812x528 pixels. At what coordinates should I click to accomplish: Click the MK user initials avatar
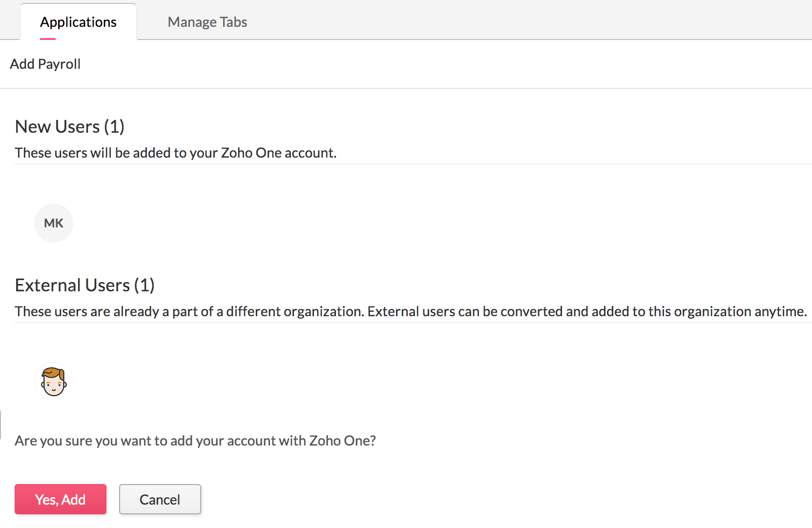click(x=54, y=223)
